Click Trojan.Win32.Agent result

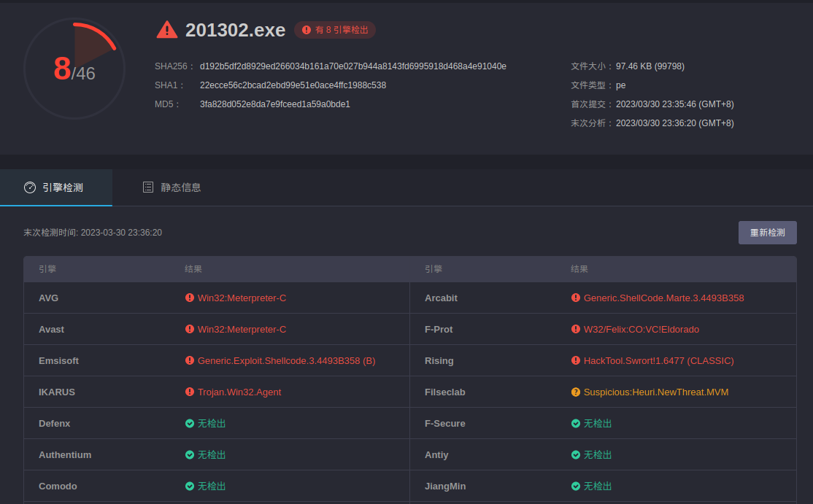239,392
